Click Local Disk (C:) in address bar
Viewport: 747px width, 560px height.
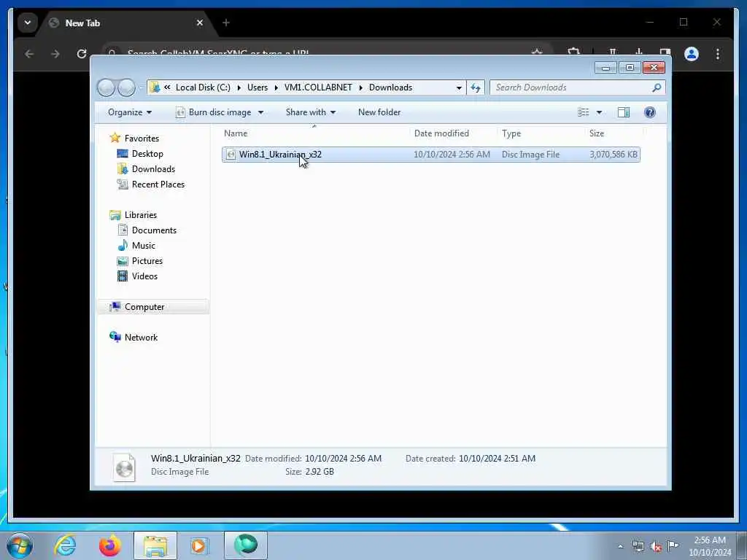tap(203, 87)
